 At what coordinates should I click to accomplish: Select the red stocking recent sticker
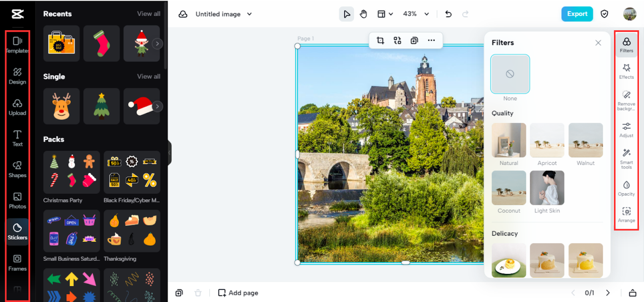coord(102,44)
